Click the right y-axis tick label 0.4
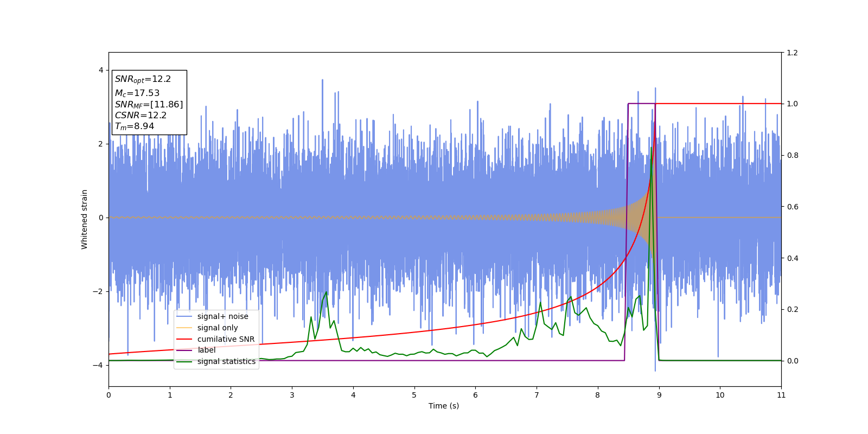Viewport: 868px width, 434px height. pyautogui.click(x=793, y=258)
